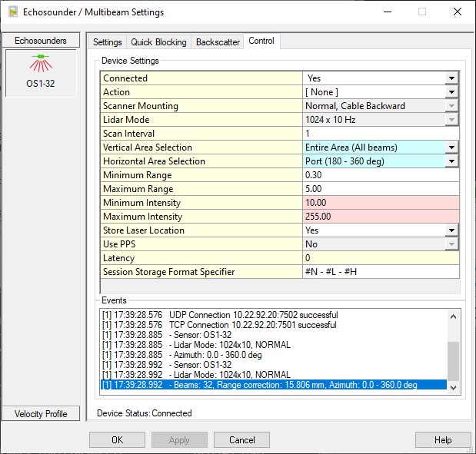Select the OS1-32 echosounder device icon

(41, 73)
